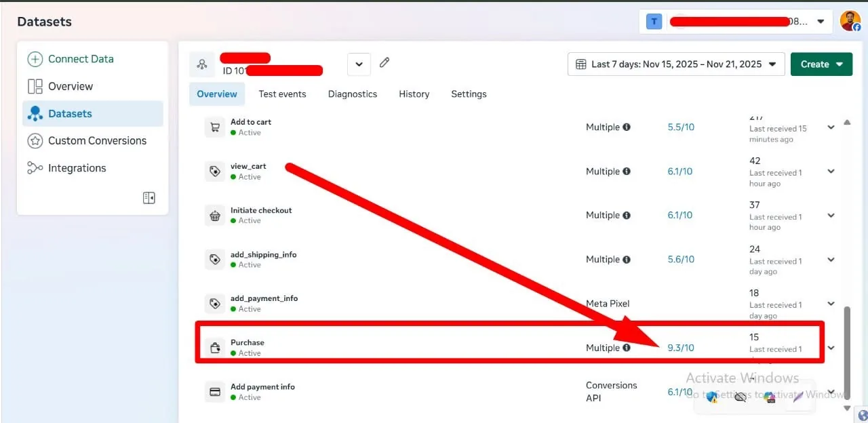The image size is (868, 423).
Task: Open the 6.1/10 score for view_cart
Action: [x=680, y=172]
